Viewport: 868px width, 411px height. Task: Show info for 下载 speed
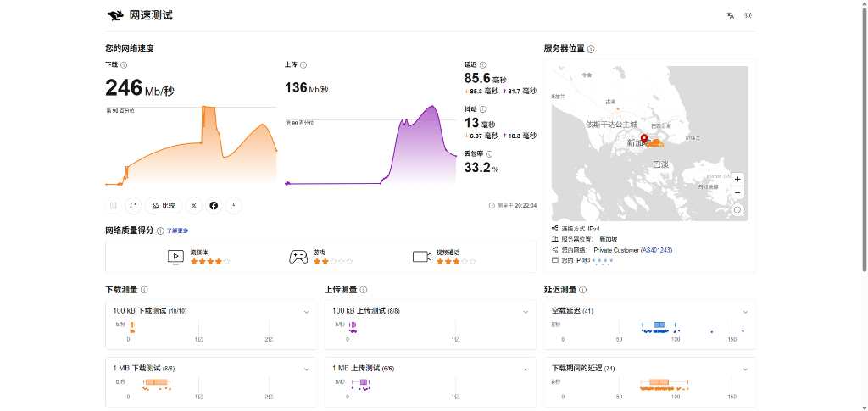(x=124, y=65)
